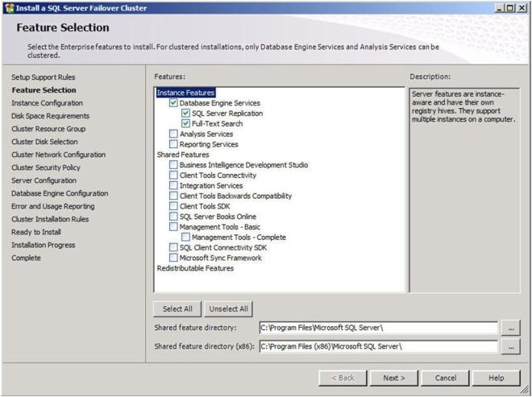Select Shared Features tree heading
532x397 pixels.
(183, 155)
